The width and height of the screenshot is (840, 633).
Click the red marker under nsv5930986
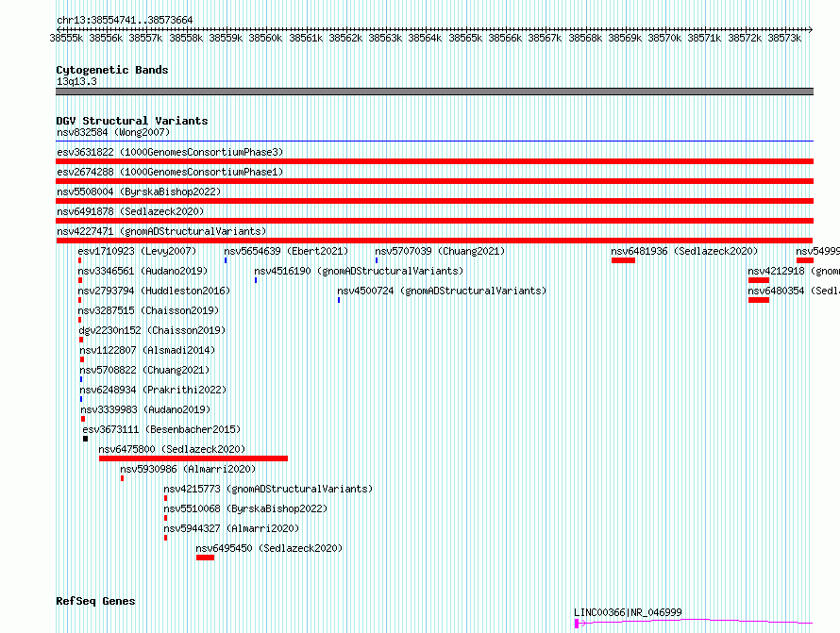[122, 478]
